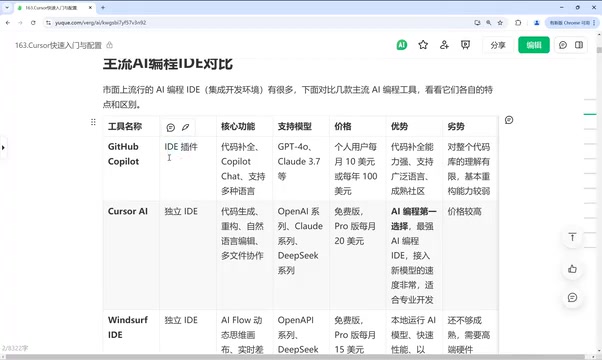602x360 pixels.
Task: Click the 代码补全、Copilot Chat cell
Action: (244, 168)
